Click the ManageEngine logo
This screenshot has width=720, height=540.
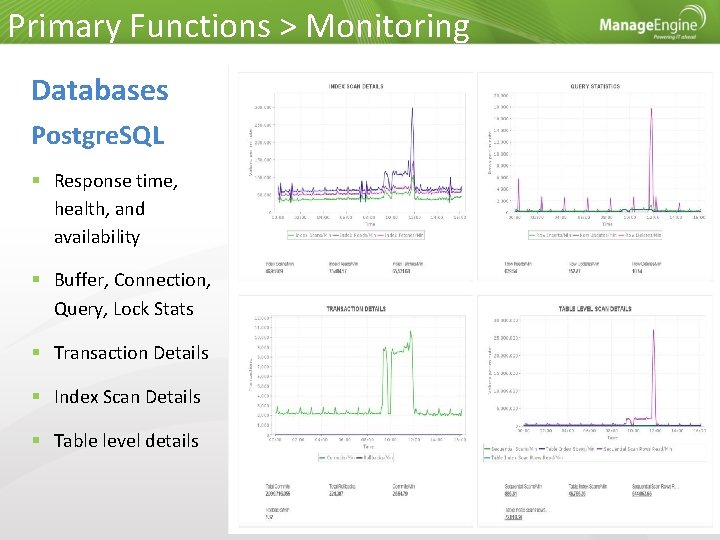pos(652,23)
